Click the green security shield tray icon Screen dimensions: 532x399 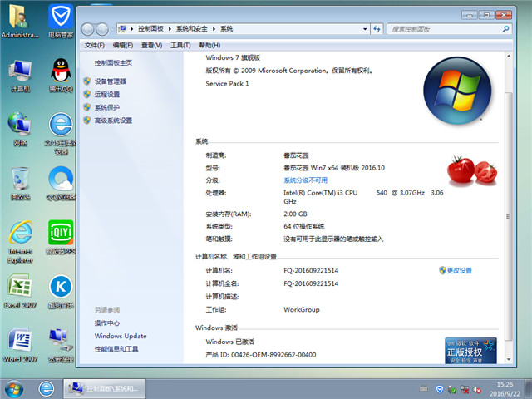tap(452, 390)
